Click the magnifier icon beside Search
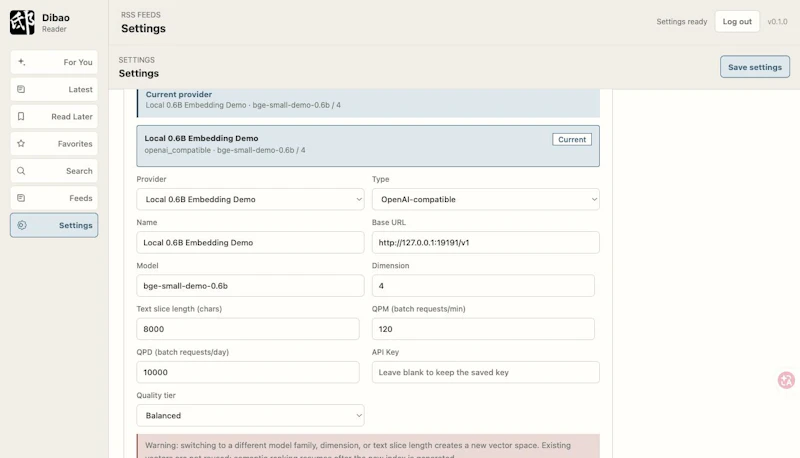800x458 pixels. pyautogui.click(x=21, y=171)
